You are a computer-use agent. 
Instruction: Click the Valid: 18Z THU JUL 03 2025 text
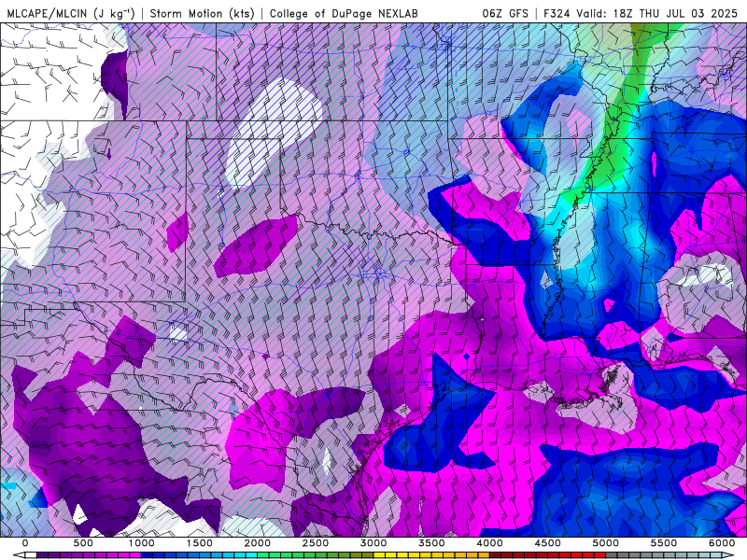(657, 13)
